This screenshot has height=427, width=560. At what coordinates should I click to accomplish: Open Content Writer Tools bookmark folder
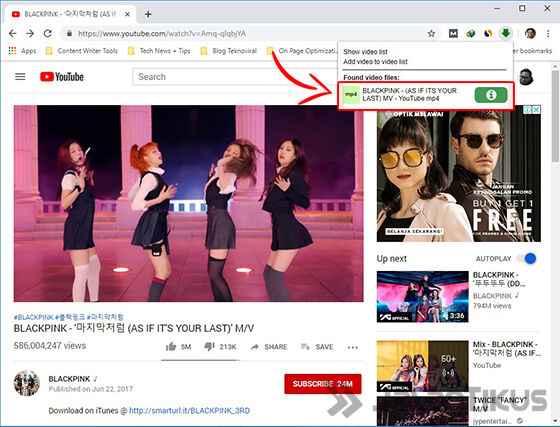[x=82, y=51]
